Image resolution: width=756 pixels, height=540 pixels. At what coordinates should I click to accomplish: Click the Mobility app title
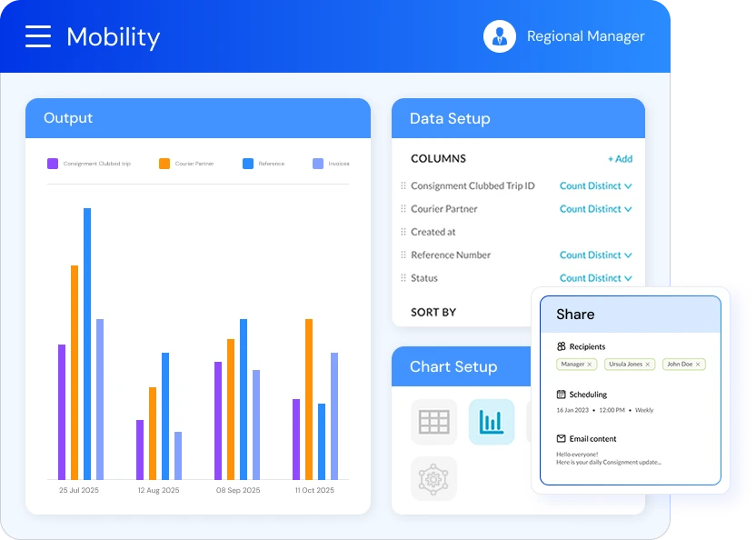[x=113, y=36]
